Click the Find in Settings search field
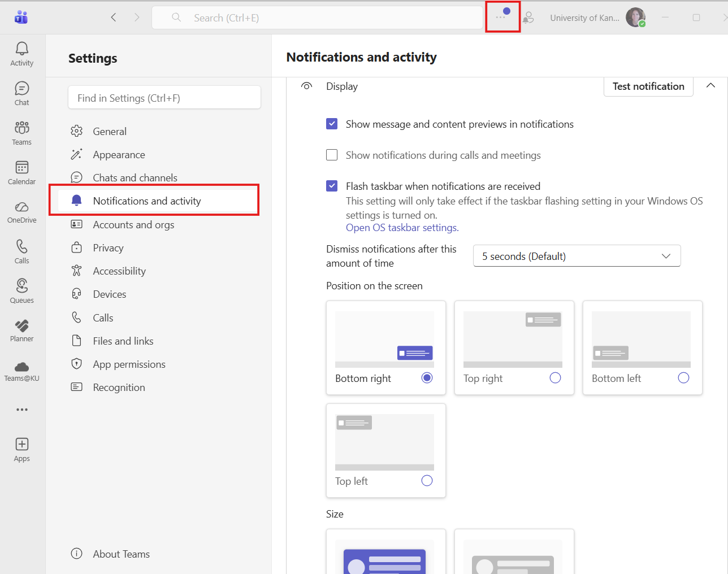This screenshot has width=728, height=574. (164, 98)
